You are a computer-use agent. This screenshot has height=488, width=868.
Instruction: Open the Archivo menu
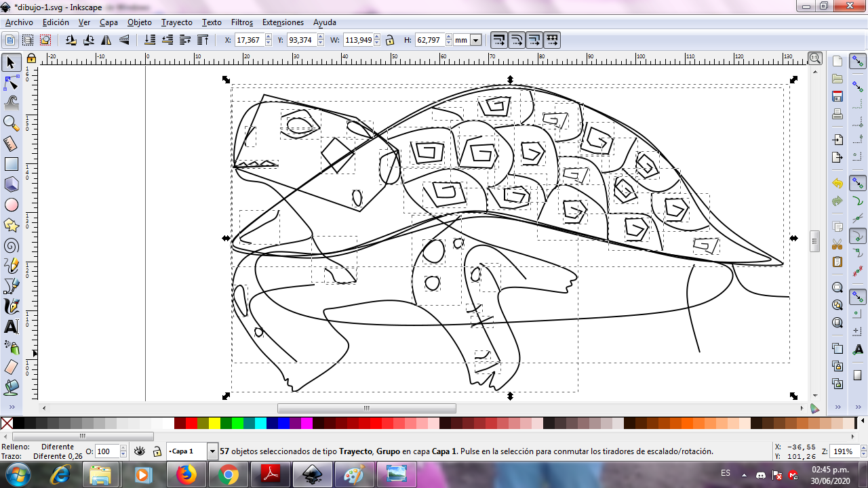19,22
